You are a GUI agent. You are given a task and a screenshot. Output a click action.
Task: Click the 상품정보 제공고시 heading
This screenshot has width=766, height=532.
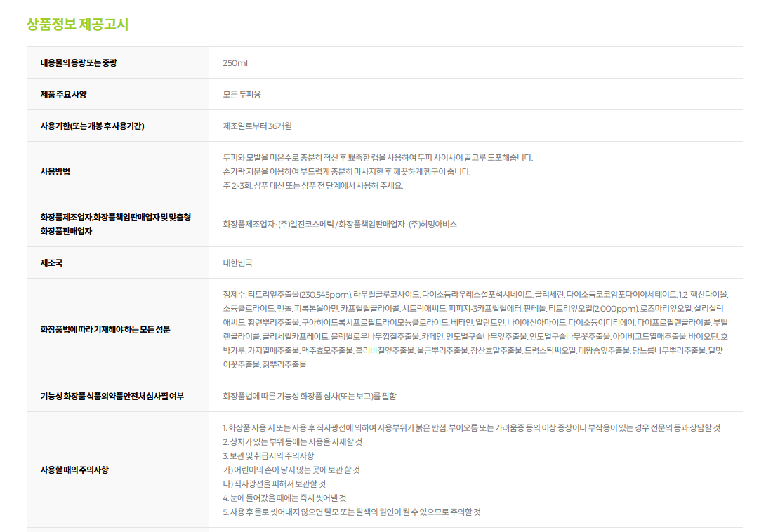77,25
